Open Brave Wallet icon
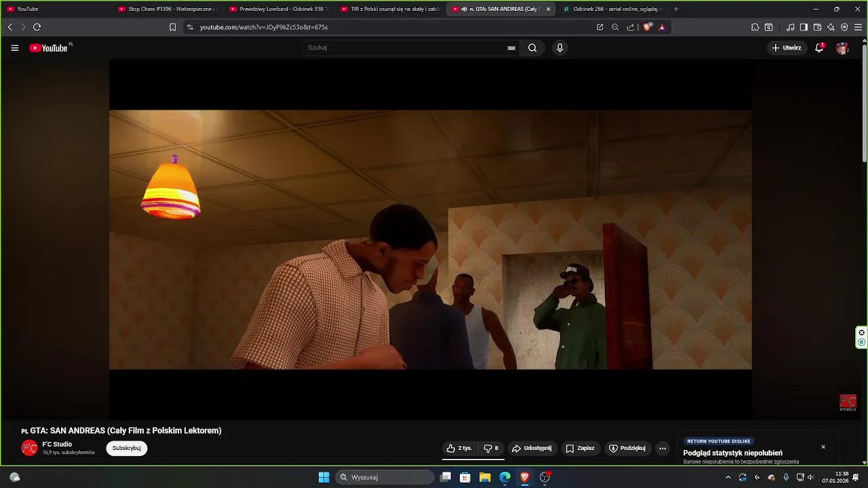The width and height of the screenshot is (868, 488). tap(817, 27)
